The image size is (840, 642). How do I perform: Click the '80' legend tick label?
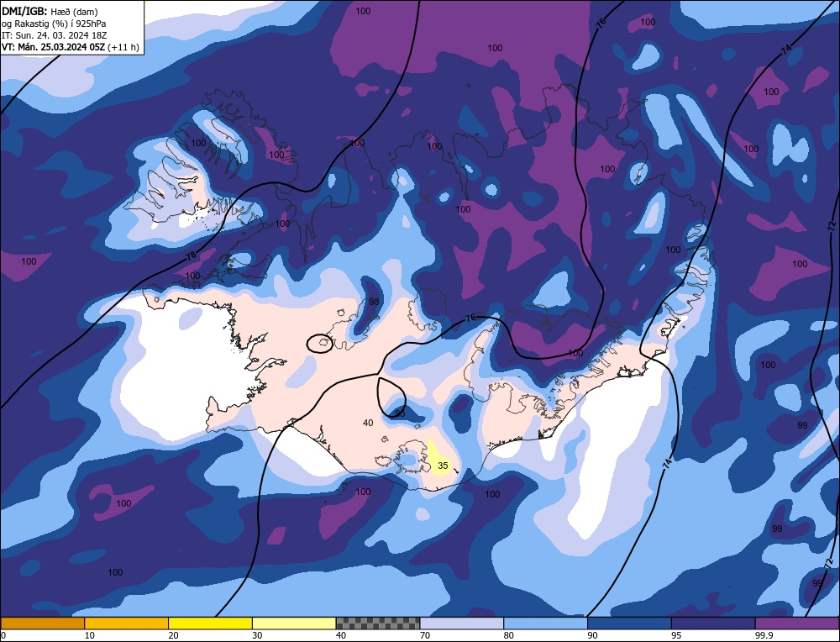(x=509, y=635)
